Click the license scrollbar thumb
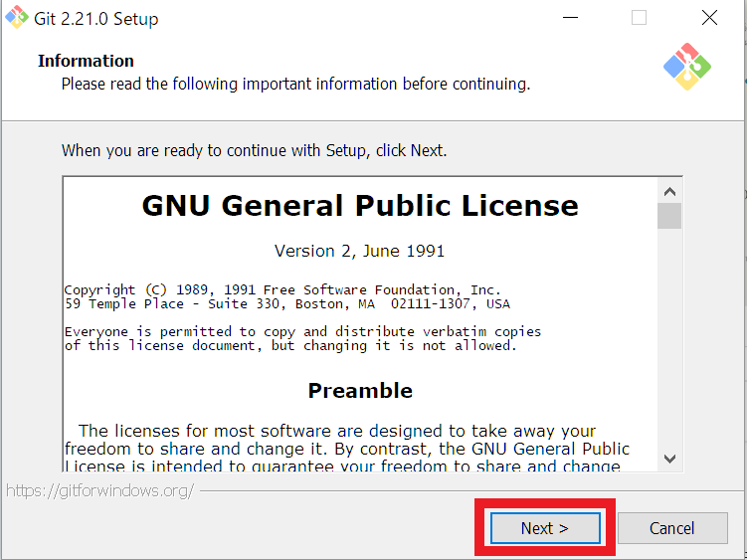The image size is (747, 560). click(669, 216)
